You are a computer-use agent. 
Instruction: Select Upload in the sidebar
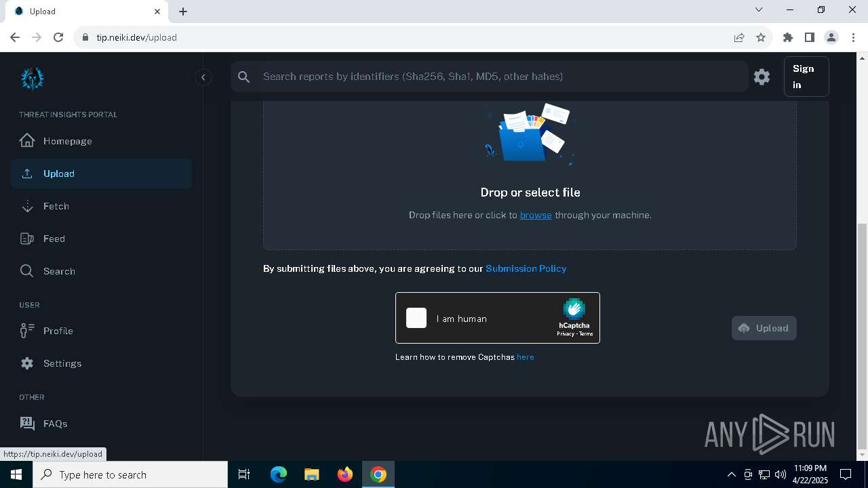click(x=102, y=174)
